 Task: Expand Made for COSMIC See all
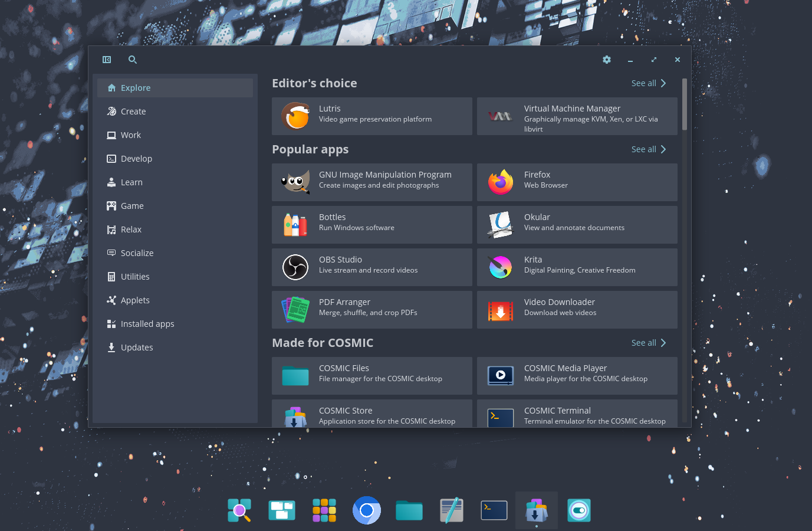click(649, 343)
